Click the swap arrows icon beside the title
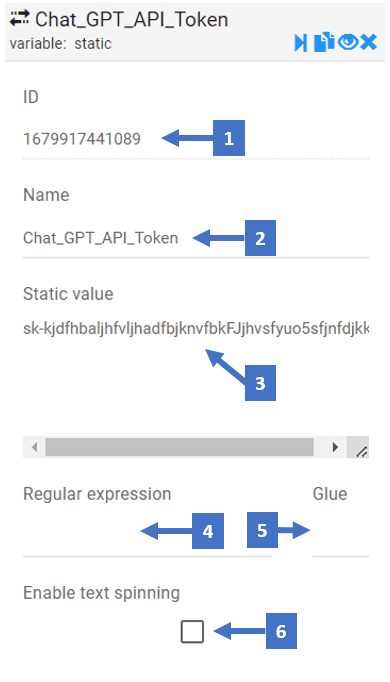Image resolution: width=390 pixels, height=682 pixels. point(20,18)
